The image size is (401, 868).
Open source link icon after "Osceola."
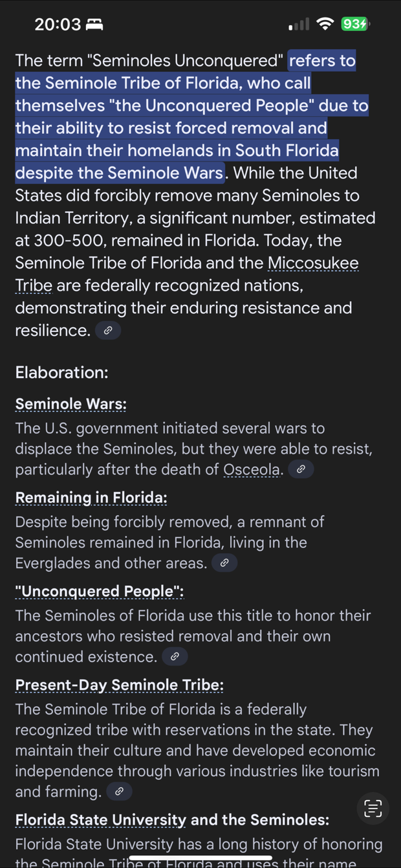[301, 469]
